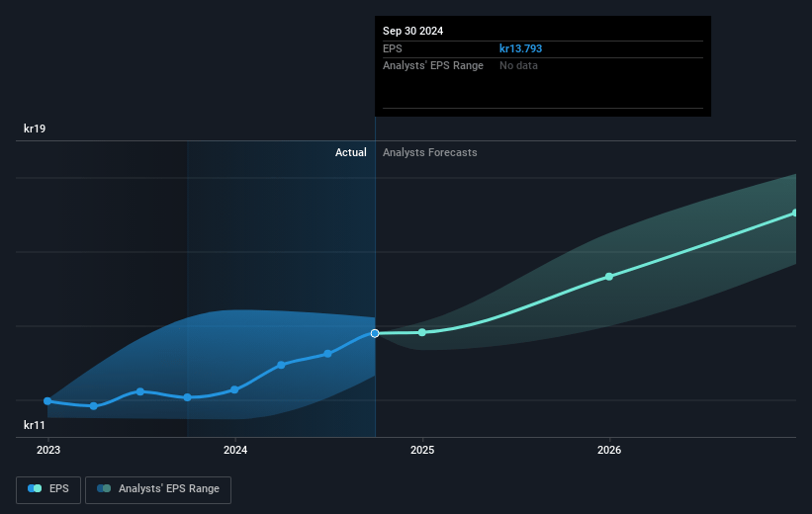Click the Analysts' EPS Range tooltip label

point(433,66)
